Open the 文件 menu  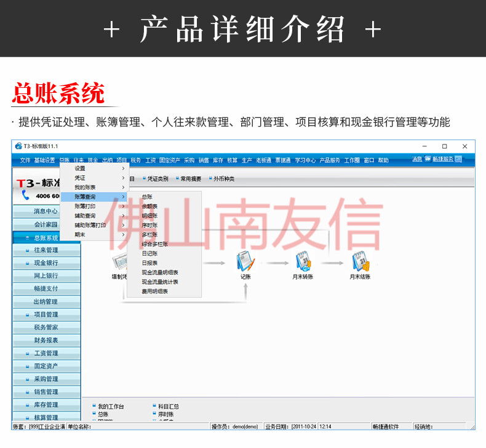pyautogui.click(x=25, y=160)
